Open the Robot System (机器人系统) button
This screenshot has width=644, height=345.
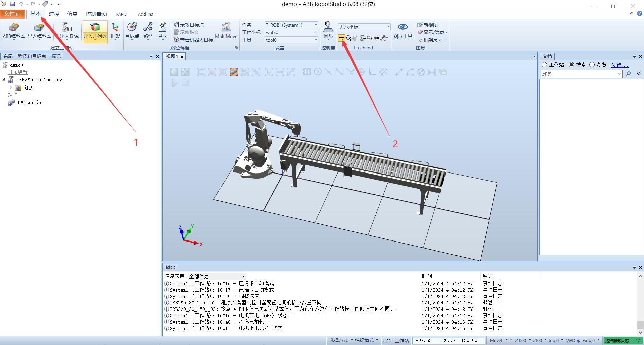click(67, 31)
